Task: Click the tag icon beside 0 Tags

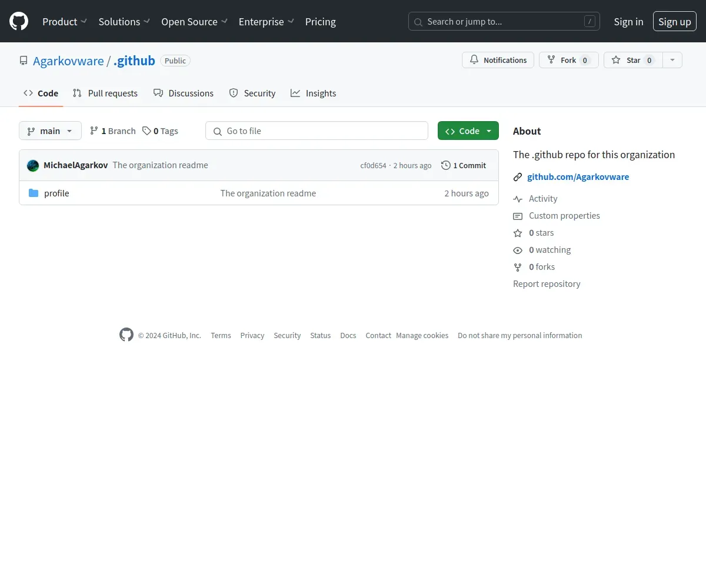Action: 146,131
